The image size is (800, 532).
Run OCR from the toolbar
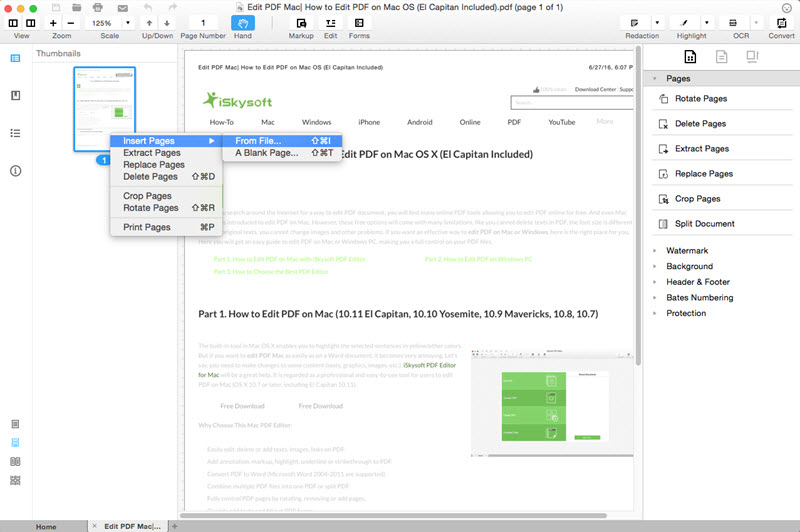click(733, 23)
